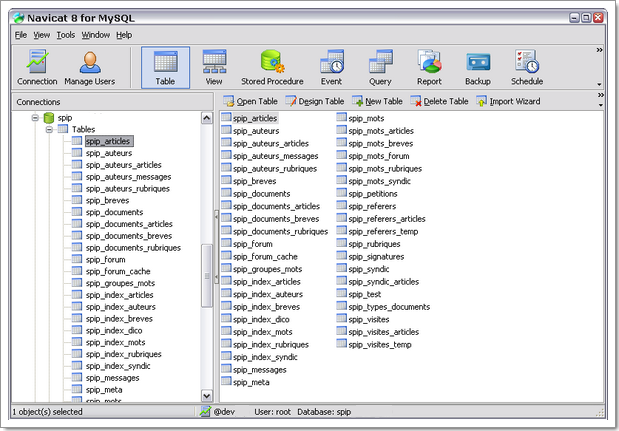Screen dimensions: 619x431
Task: Select spip_mots table in list
Action: pyautogui.click(x=366, y=118)
